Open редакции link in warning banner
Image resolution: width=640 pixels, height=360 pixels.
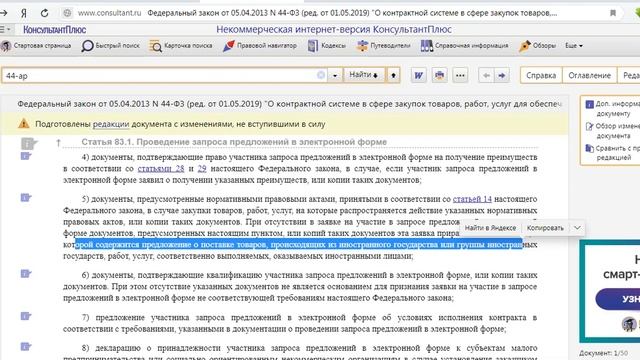(111, 124)
